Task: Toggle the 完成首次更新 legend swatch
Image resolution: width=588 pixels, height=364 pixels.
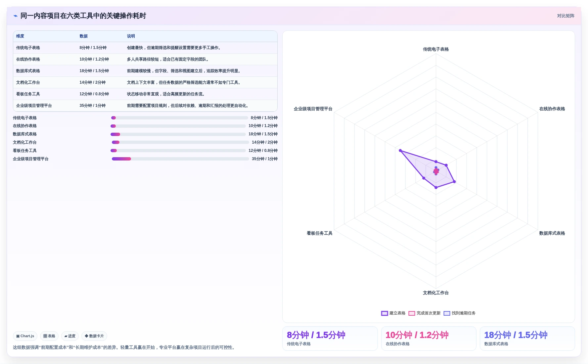Action: 412,313
